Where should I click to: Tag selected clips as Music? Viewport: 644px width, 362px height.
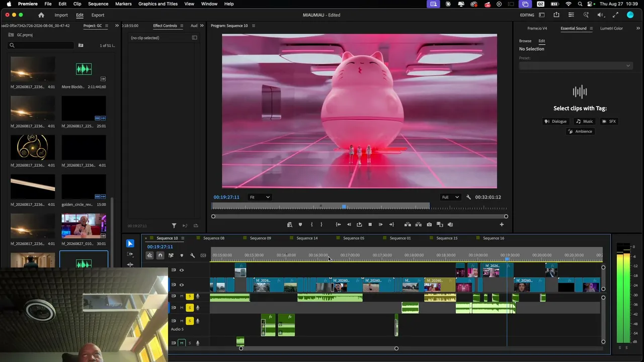pyautogui.click(x=585, y=121)
